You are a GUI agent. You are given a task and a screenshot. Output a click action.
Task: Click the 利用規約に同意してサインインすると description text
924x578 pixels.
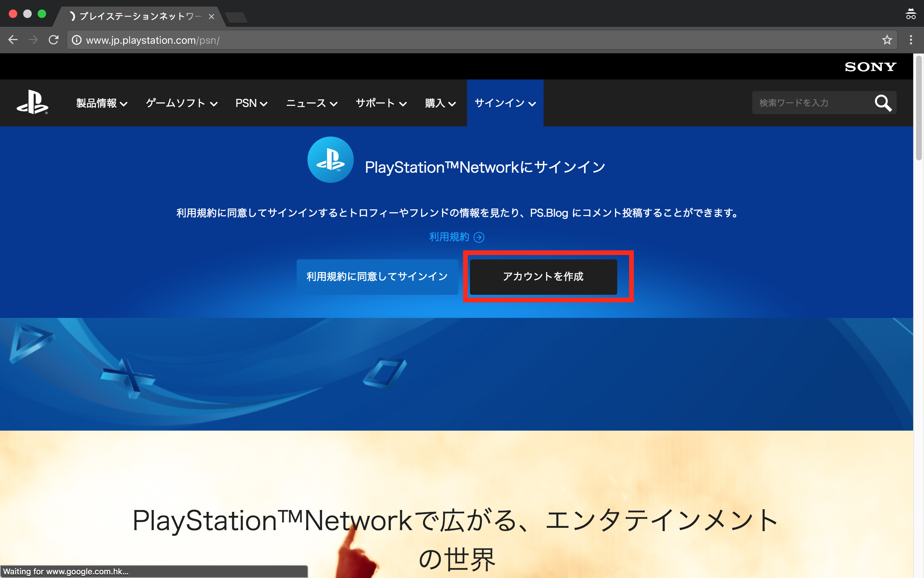pos(458,213)
